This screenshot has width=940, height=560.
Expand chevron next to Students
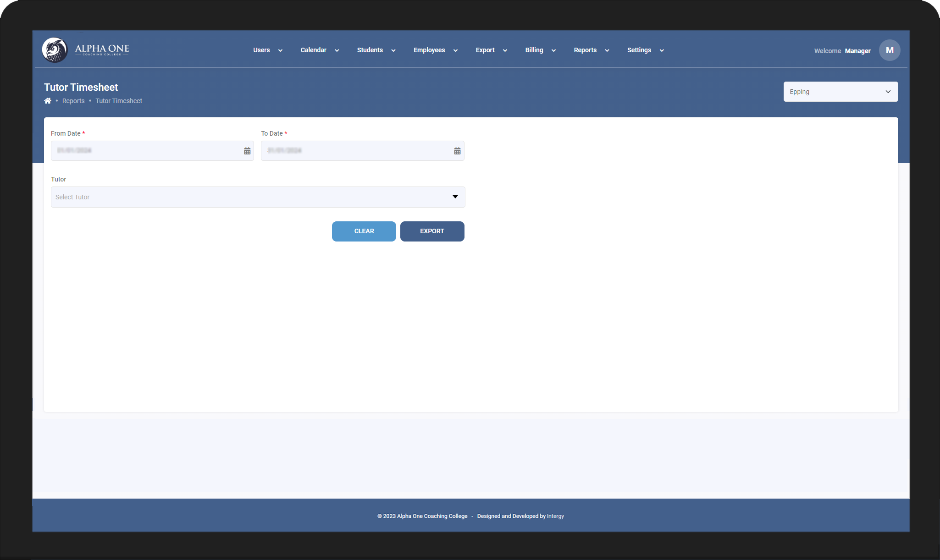click(393, 50)
